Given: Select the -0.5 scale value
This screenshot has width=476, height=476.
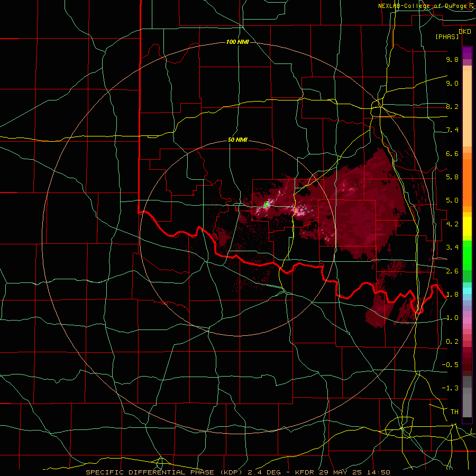Looking at the screenshot, I should tap(450, 365).
